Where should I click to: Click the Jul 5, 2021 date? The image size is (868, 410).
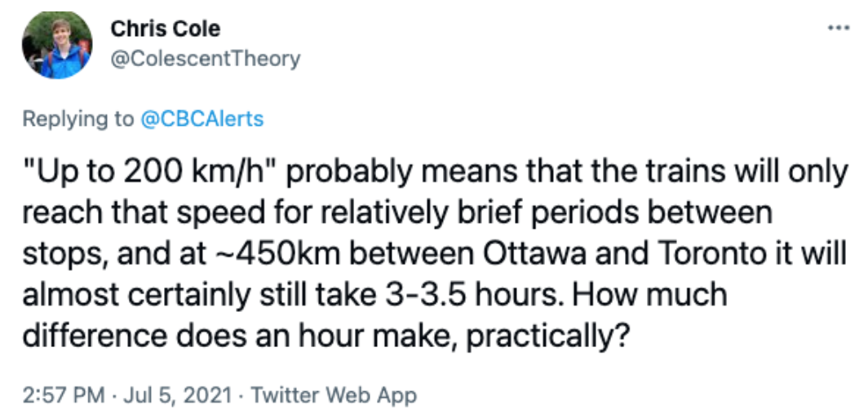175,395
